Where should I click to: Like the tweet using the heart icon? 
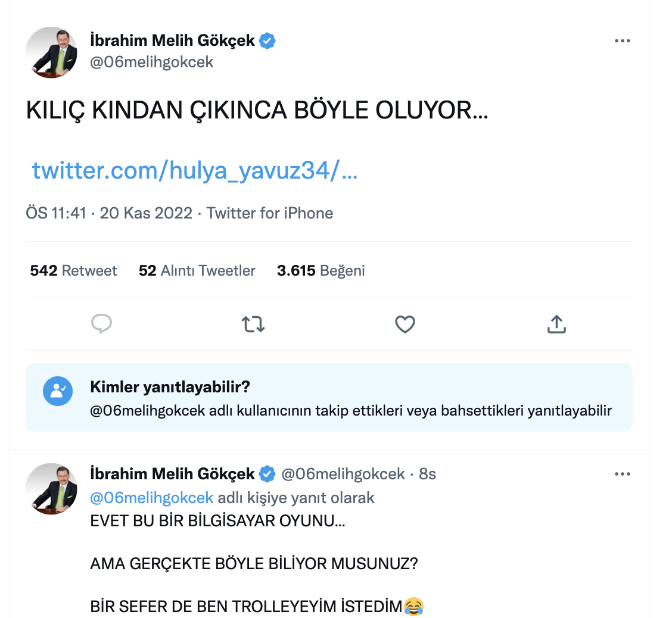tap(405, 324)
